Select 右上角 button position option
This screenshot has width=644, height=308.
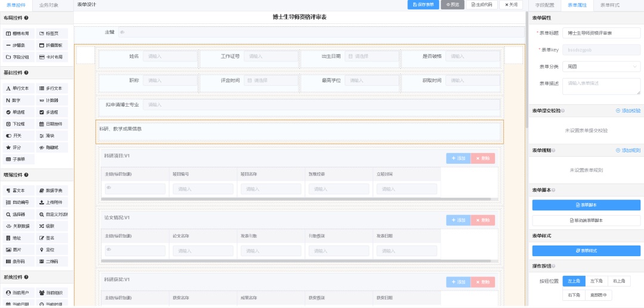click(619, 281)
